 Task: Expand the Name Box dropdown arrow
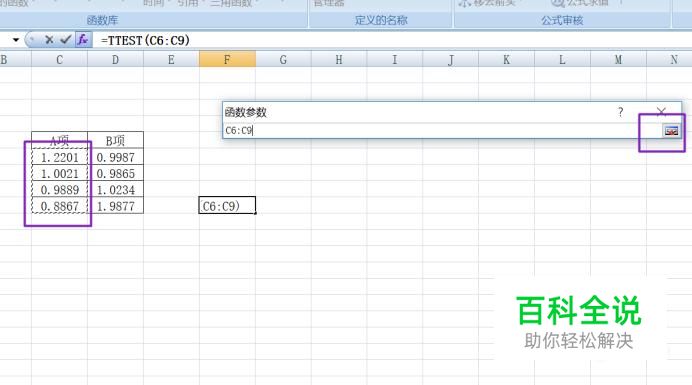pyautogui.click(x=16, y=40)
